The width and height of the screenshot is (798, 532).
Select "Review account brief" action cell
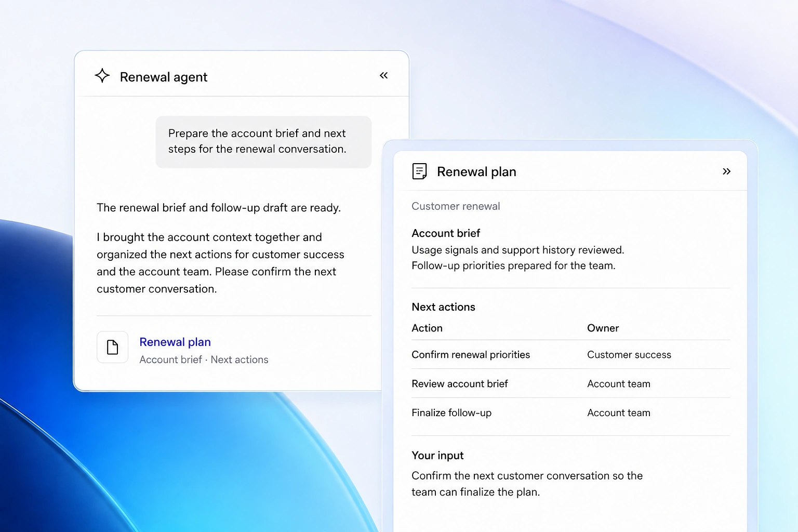click(460, 384)
